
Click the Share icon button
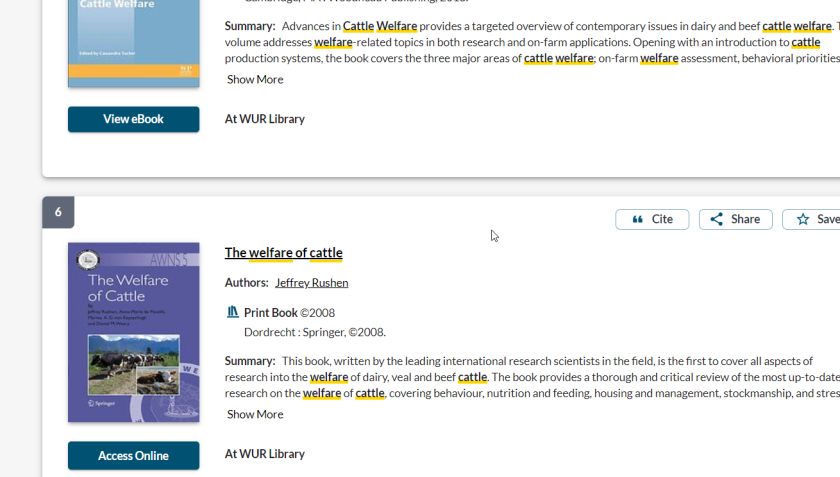pos(717,220)
